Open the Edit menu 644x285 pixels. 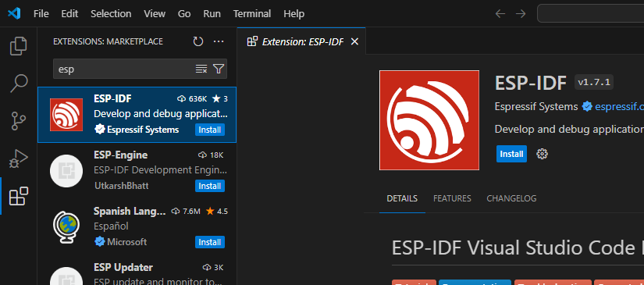coord(69,13)
